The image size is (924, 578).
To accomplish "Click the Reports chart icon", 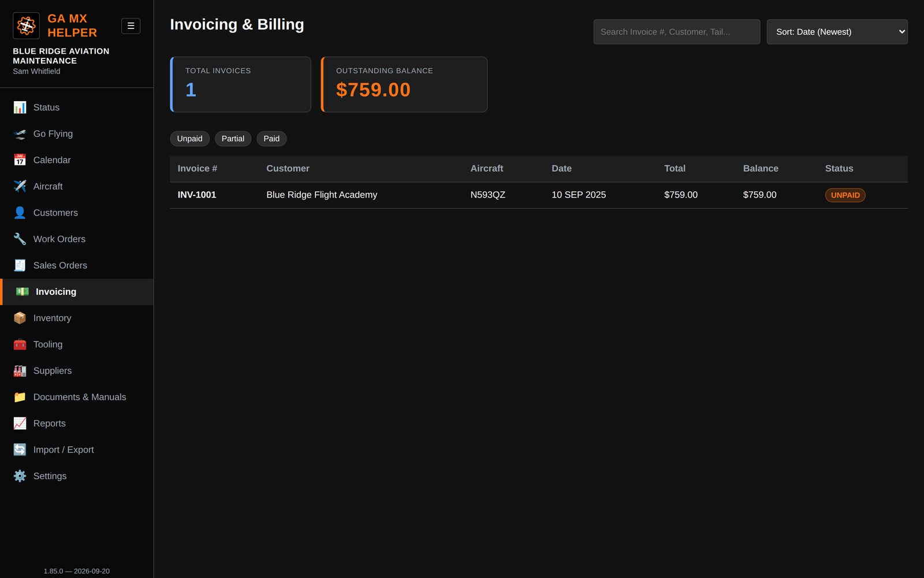I will pyautogui.click(x=20, y=423).
